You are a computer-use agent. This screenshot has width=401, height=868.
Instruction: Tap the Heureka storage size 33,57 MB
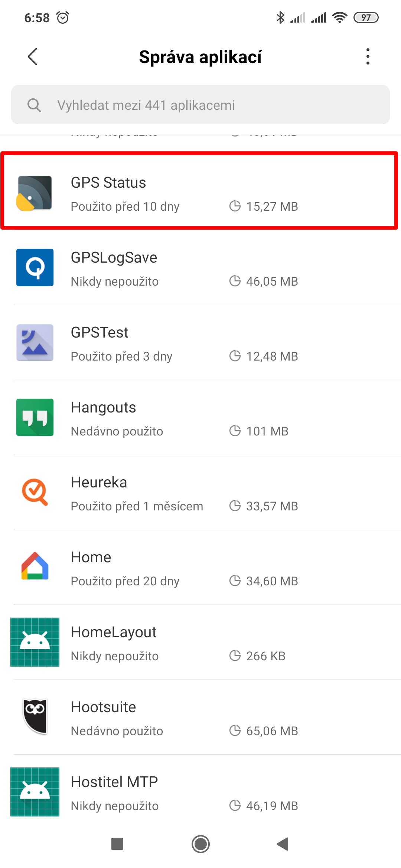click(272, 506)
